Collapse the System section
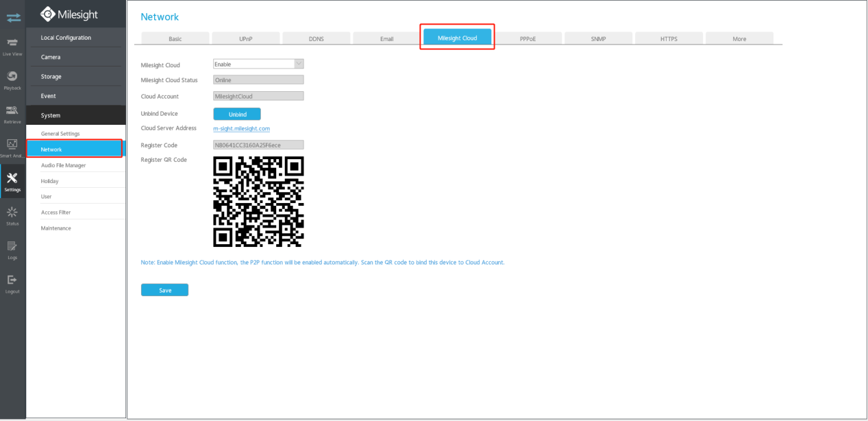 [x=76, y=115]
